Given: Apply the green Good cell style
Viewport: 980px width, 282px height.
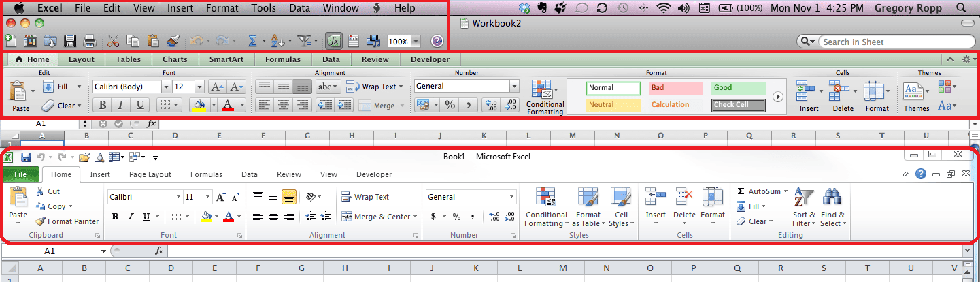Looking at the screenshot, I should [738, 88].
